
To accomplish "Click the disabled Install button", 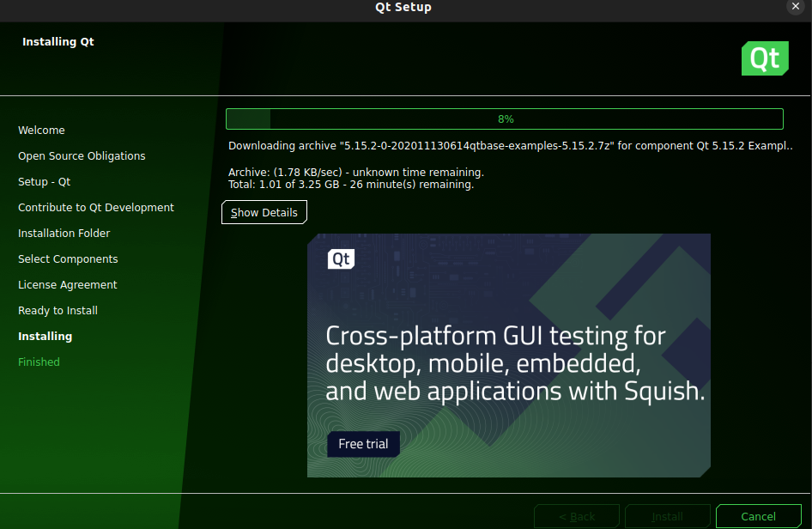I will click(667, 516).
